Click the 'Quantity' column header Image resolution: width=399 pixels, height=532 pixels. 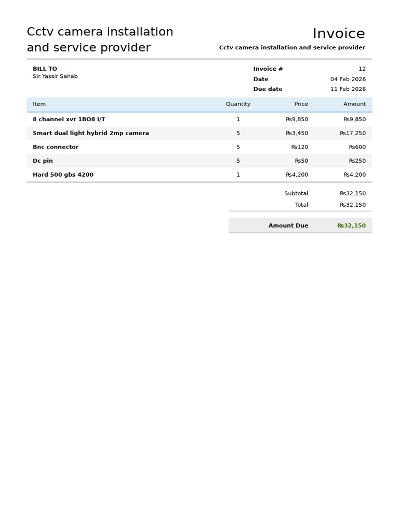238,104
